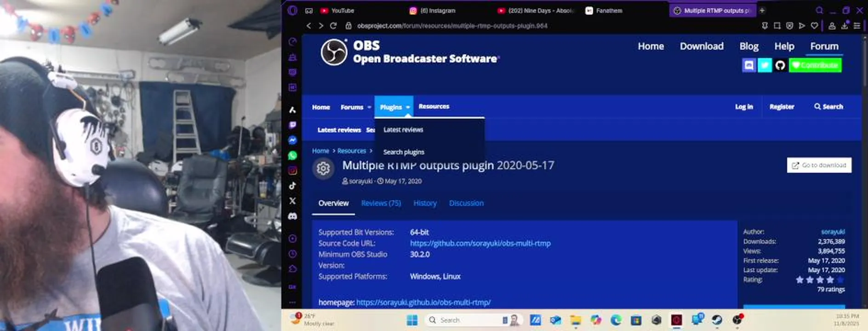
Task: Go back to the previous page
Action: click(309, 26)
